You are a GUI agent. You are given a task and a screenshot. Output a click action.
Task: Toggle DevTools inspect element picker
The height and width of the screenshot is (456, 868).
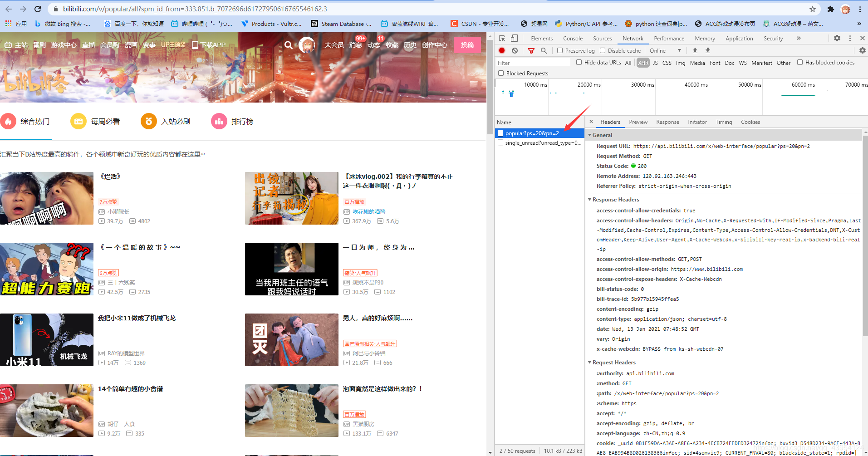coord(502,39)
